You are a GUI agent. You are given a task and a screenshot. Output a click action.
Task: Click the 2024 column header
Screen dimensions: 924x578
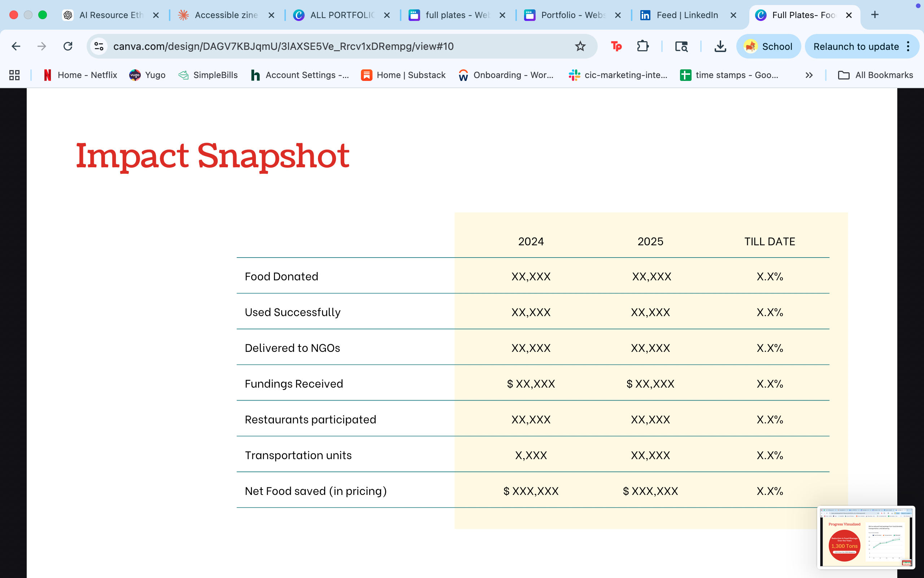click(x=531, y=242)
